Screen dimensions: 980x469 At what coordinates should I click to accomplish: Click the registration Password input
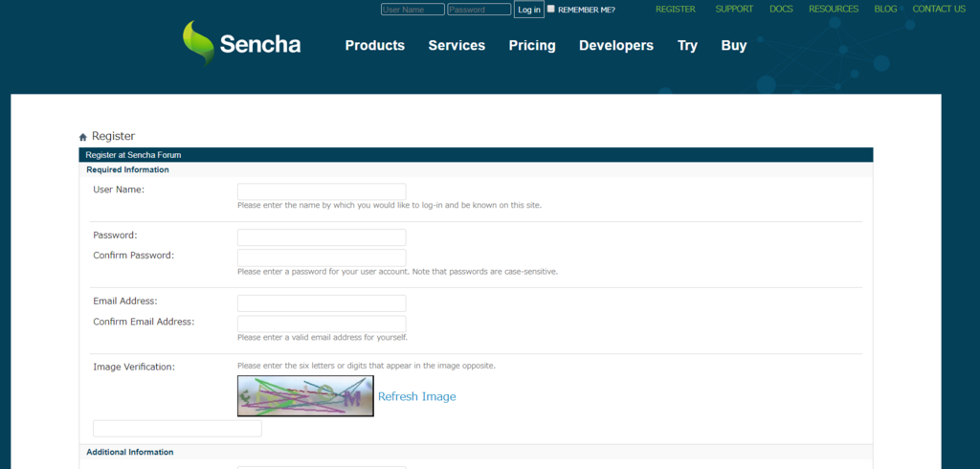322,237
